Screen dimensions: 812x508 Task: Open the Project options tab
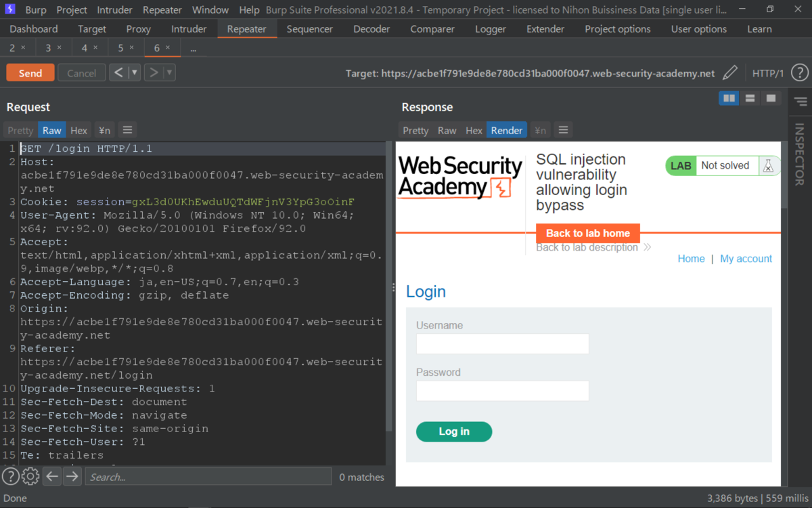point(618,29)
